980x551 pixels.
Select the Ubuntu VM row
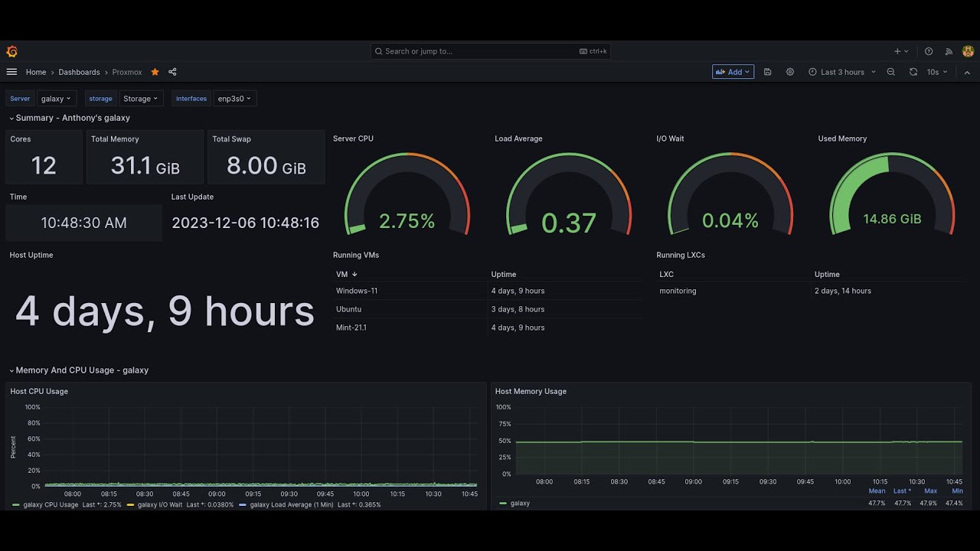488,309
